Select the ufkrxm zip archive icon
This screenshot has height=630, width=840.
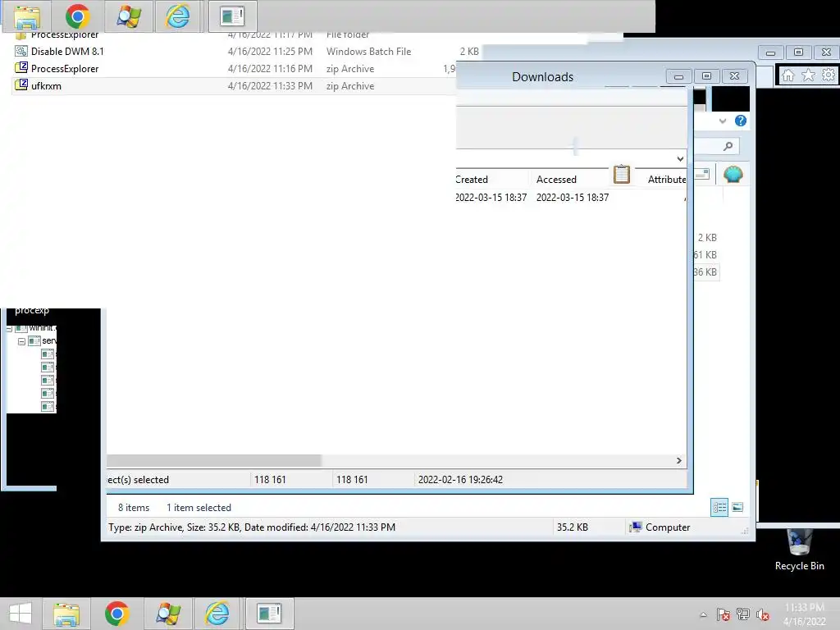pyautogui.click(x=21, y=85)
